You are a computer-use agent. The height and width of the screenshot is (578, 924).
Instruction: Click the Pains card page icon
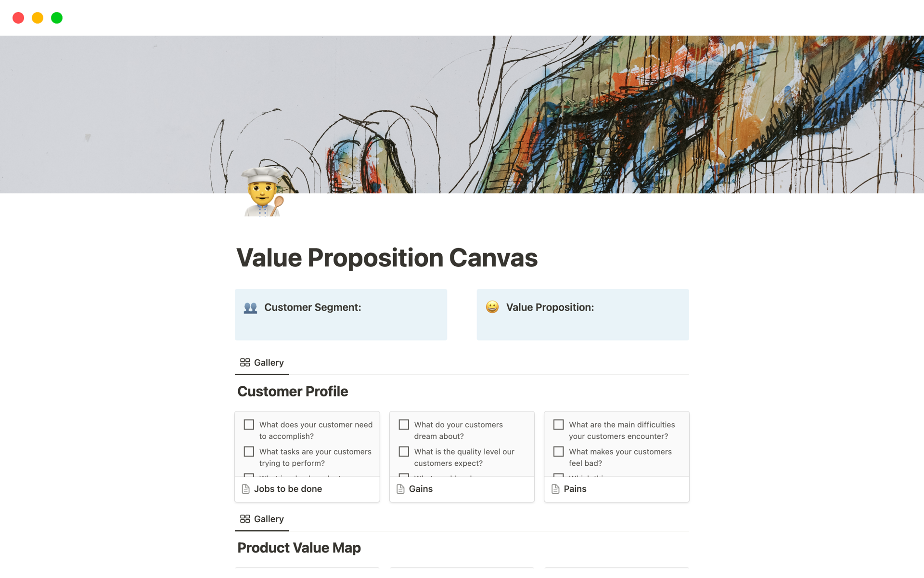[555, 489]
